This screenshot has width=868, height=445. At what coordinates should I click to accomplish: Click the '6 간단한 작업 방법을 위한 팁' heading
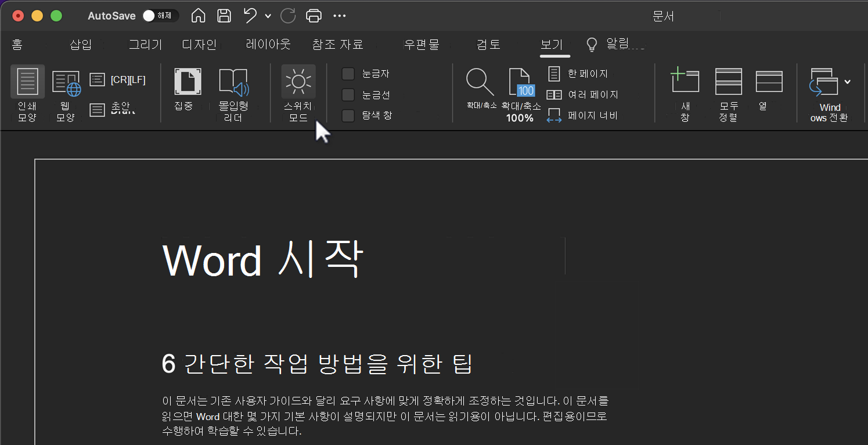318,363
